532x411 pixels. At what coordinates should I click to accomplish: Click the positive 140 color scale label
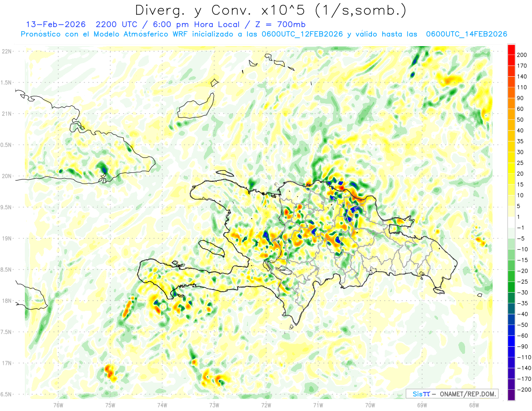(x=522, y=76)
